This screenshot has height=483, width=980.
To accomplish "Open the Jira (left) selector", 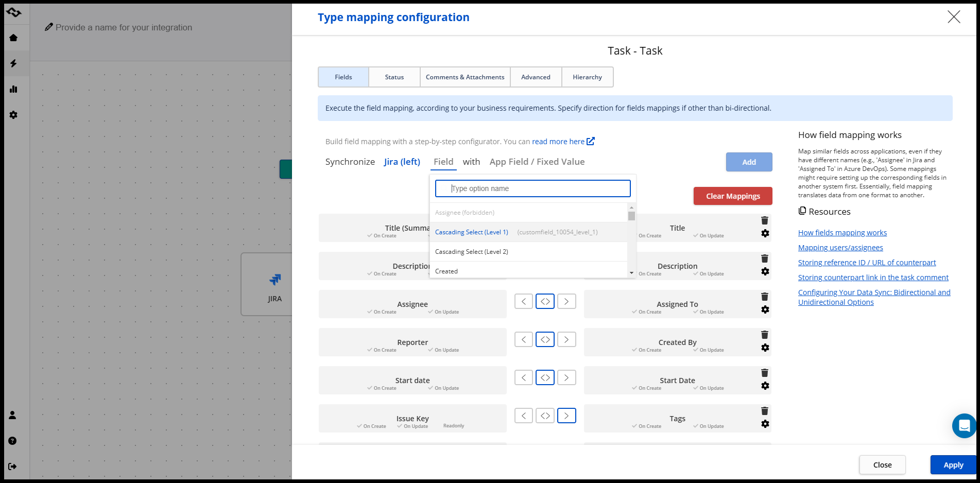I will pos(402,162).
